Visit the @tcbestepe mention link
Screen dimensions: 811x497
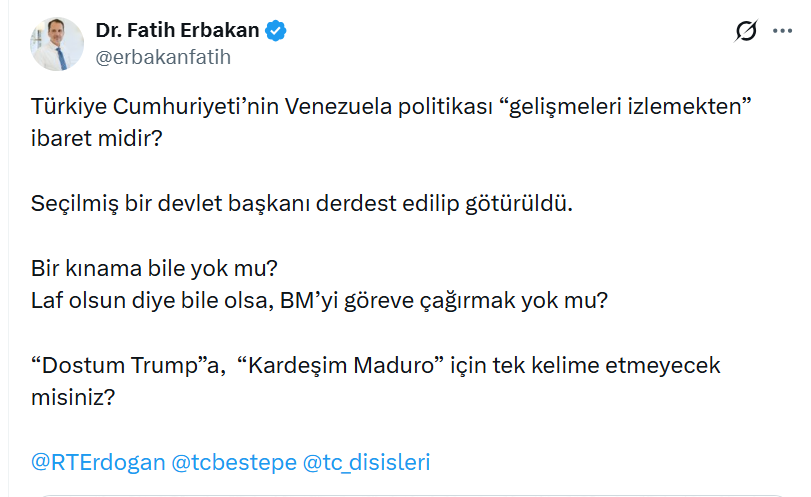click(x=234, y=462)
